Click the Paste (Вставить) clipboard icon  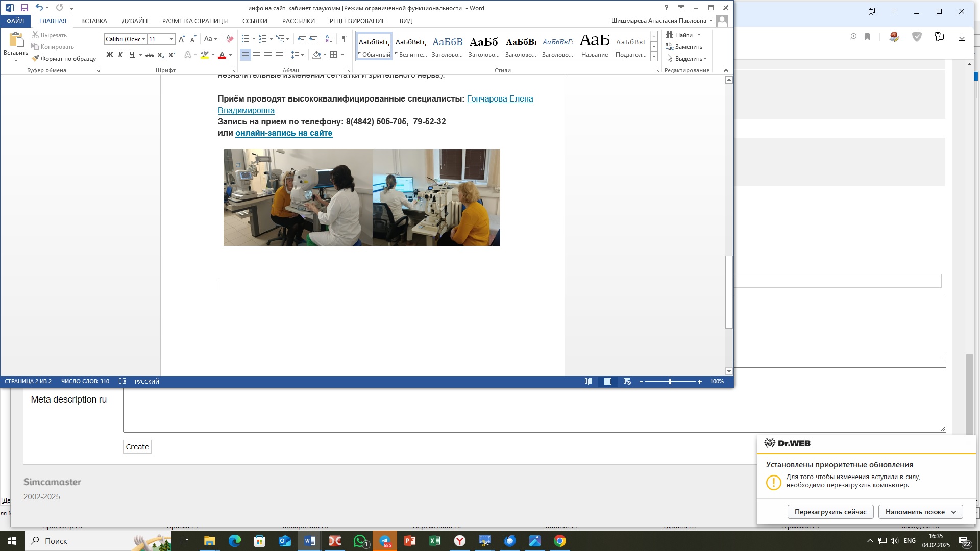[16, 40]
